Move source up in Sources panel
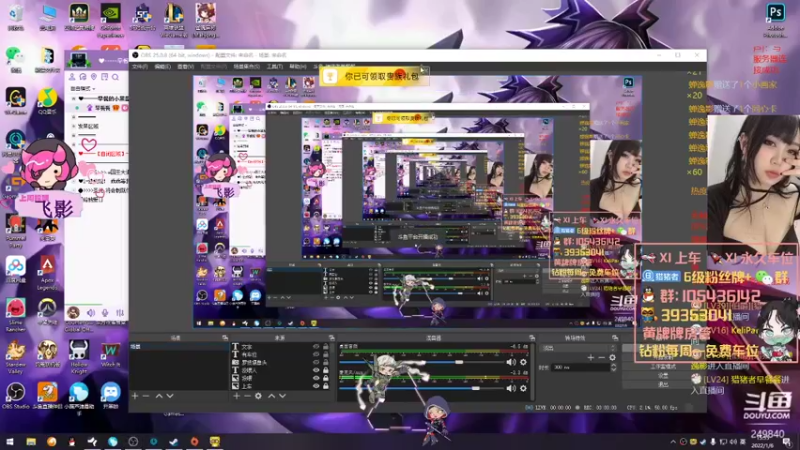This screenshot has width=800, height=450. click(271, 396)
